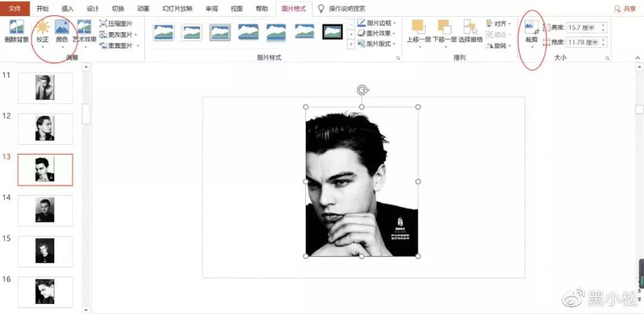
Task: Open Picture Border (图片边框) options
Action: 377,23
